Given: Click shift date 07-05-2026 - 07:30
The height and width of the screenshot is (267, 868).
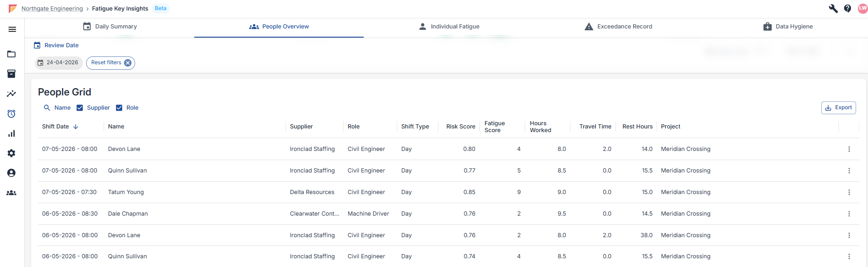Looking at the screenshot, I should coord(69,192).
